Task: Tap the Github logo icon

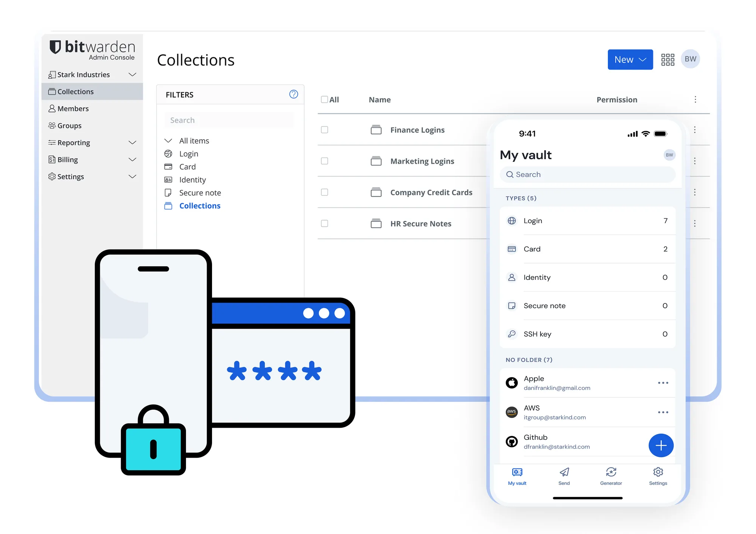Action: click(x=512, y=442)
